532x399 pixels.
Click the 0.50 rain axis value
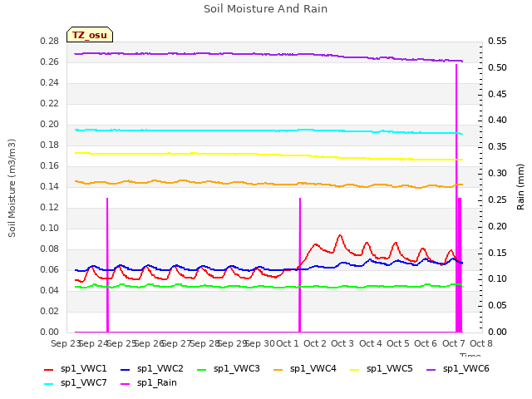(x=497, y=67)
